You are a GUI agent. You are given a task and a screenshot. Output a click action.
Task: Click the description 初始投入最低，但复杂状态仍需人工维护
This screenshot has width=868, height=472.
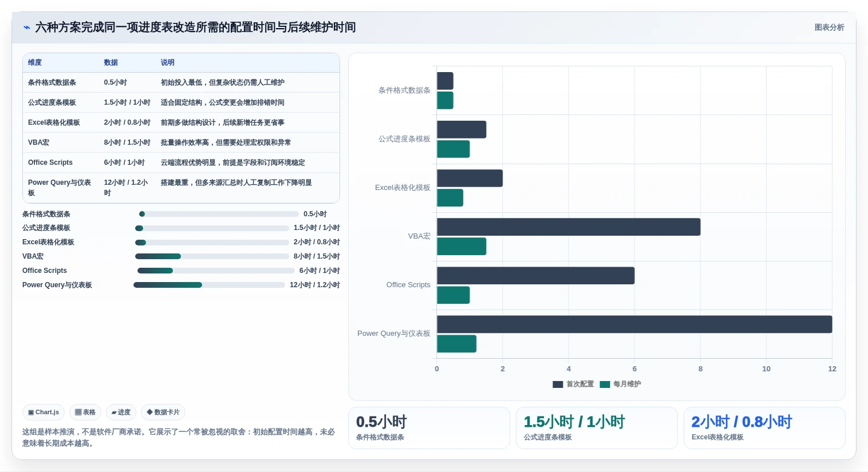click(223, 82)
